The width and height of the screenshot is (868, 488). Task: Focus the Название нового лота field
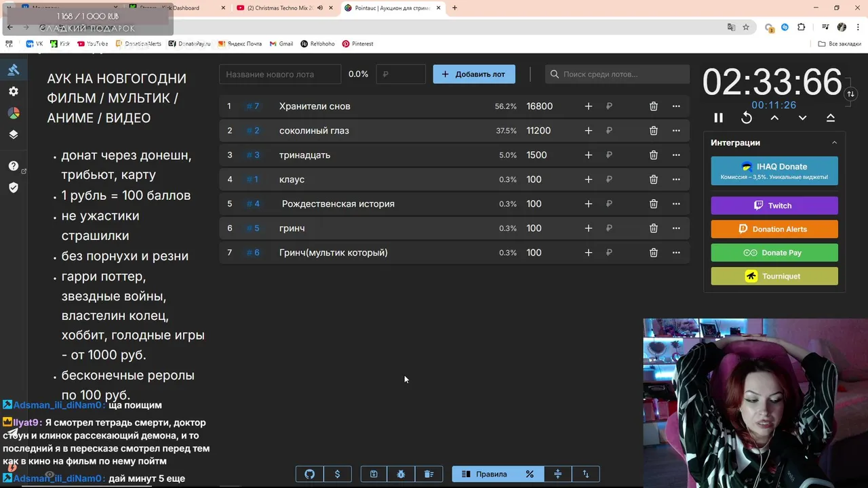280,75
